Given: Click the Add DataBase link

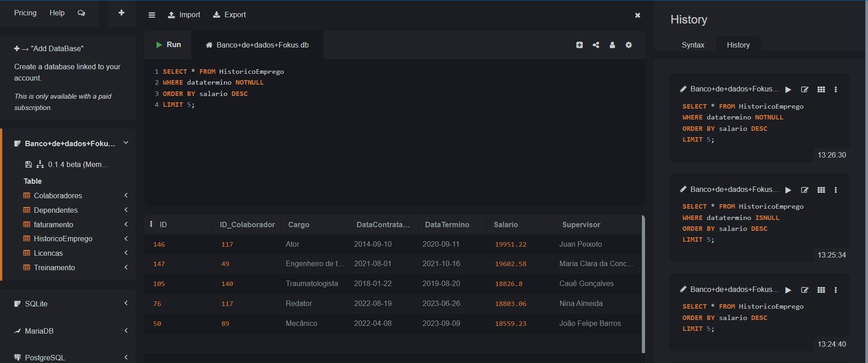Looking at the screenshot, I should tap(49, 48).
